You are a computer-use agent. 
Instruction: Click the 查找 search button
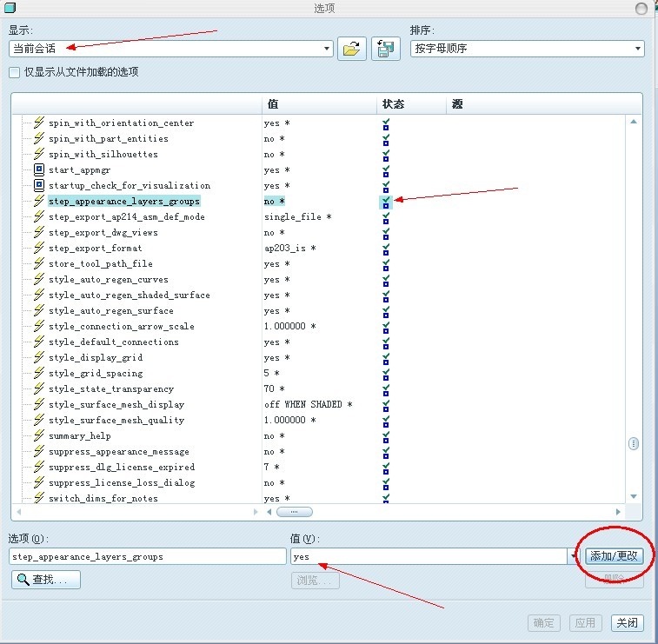tap(46, 580)
